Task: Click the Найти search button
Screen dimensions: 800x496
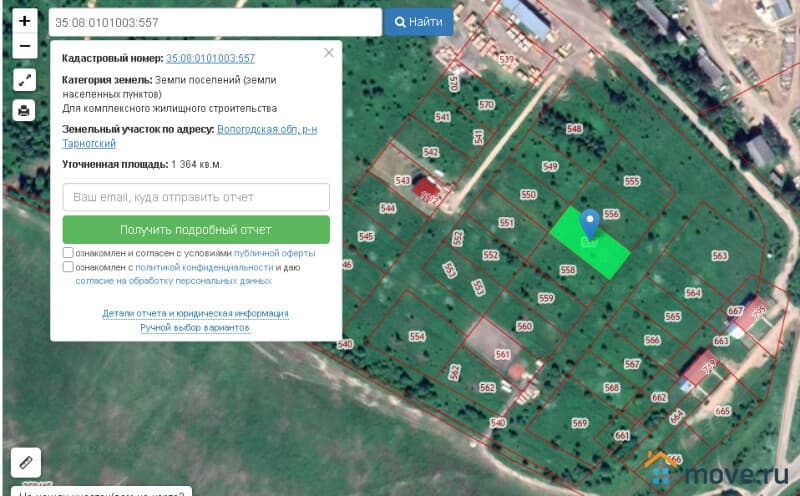Action: pos(418,22)
